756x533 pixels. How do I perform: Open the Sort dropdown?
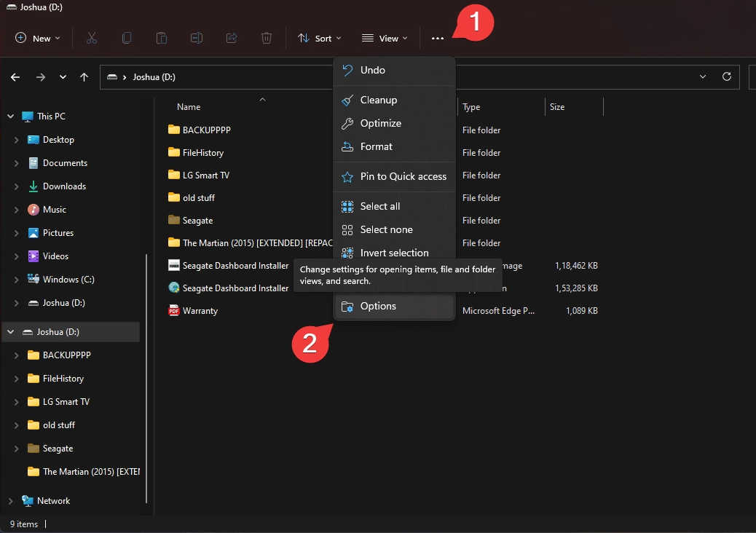click(319, 38)
